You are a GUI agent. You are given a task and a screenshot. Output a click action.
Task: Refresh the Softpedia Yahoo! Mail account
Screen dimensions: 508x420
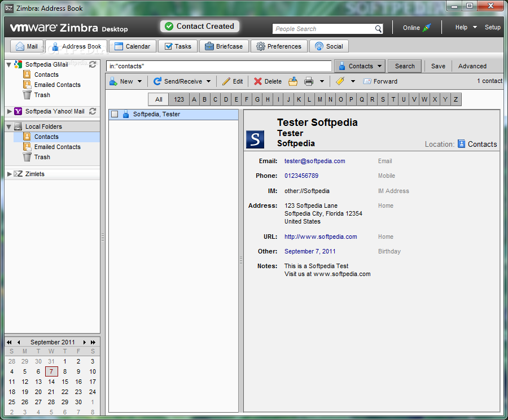coord(93,111)
